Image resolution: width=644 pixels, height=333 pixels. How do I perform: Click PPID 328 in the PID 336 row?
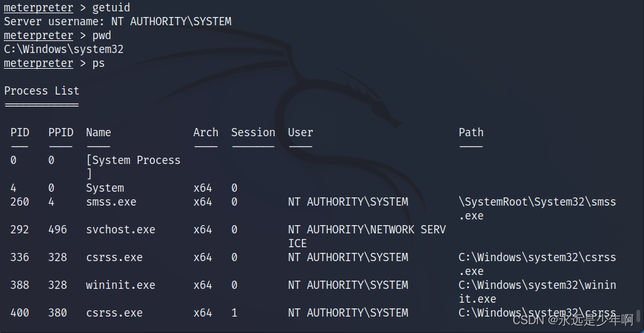pyautogui.click(x=57, y=257)
